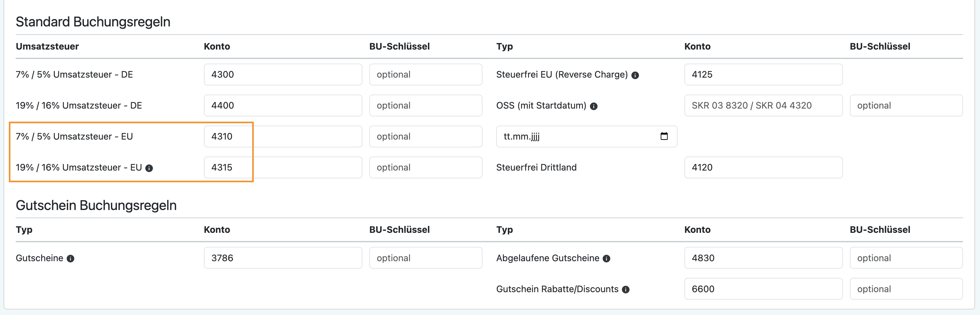The width and height of the screenshot is (980, 315).
Task: Focus the Steuerfrei Drittland Konto field 4120
Action: (763, 167)
